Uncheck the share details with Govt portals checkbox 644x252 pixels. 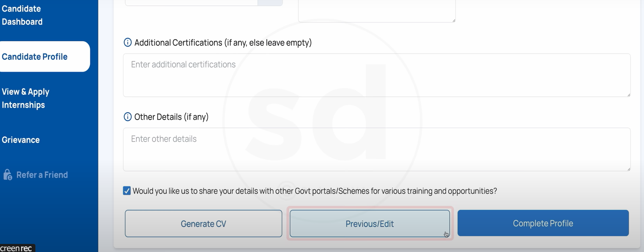[x=127, y=191]
